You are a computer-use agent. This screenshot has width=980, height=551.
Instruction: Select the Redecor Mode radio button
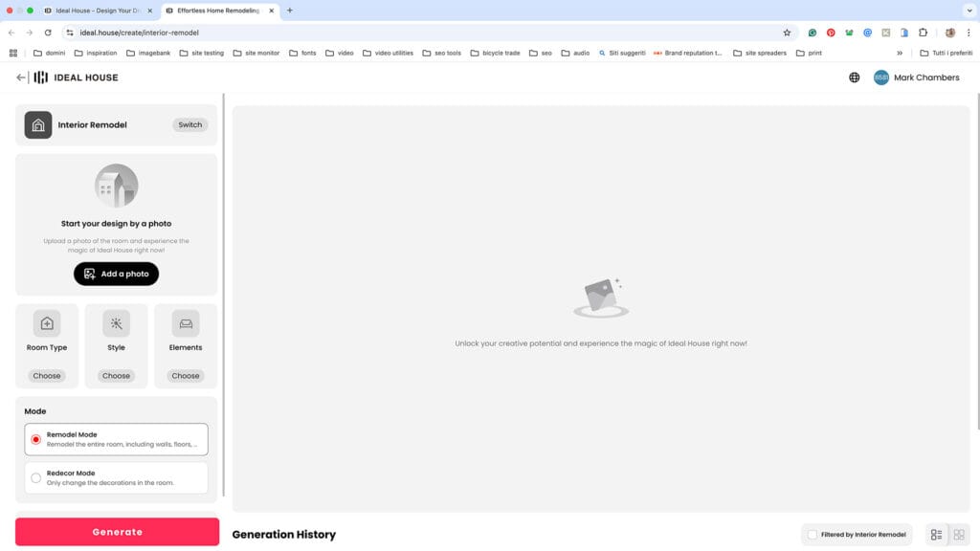pyautogui.click(x=36, y=477)
